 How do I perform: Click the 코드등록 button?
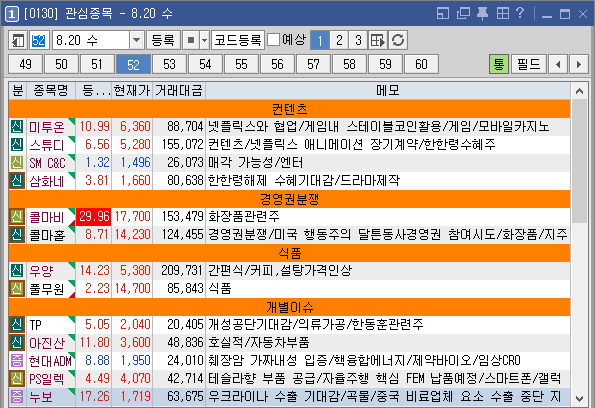pos(238,40)
